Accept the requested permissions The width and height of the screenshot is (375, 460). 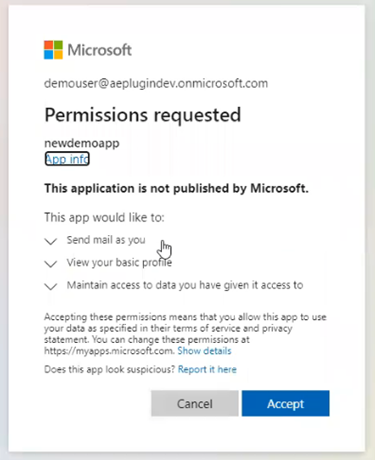pos(286,404)
